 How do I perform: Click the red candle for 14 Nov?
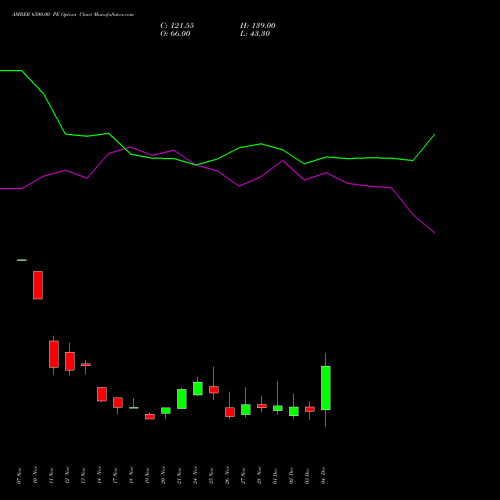pos(102,394)
